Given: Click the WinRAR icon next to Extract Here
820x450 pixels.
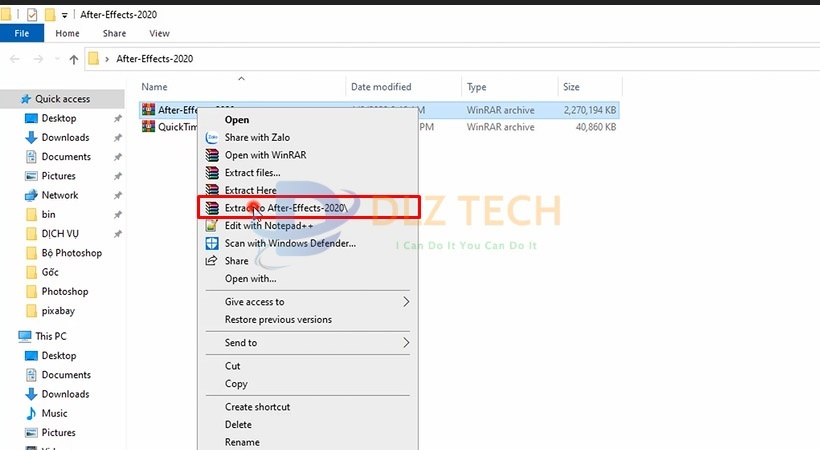Looking at the screenshot, I should (211, 190).
